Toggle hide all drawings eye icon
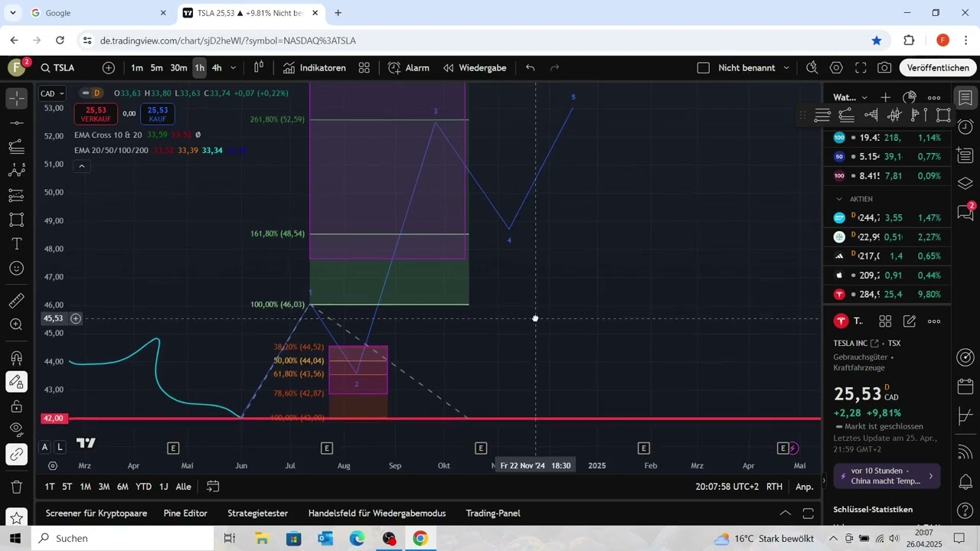Viewport: 980px width, 551px height. (x=17, y=430)
